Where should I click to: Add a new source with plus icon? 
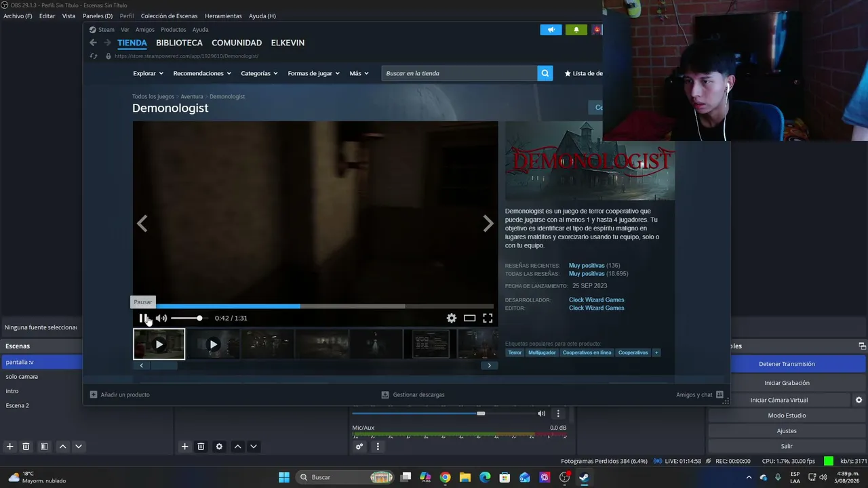click(x=184, y=447)
